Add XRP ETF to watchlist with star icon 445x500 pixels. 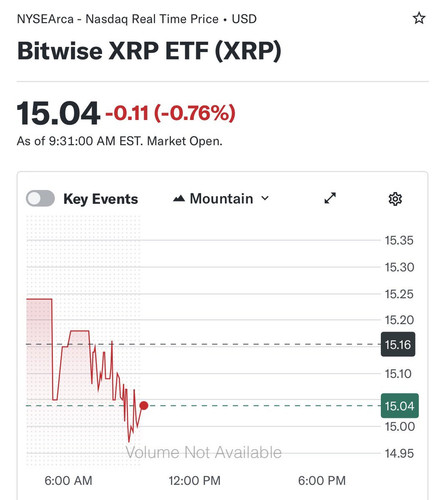[x=419, y=18]
